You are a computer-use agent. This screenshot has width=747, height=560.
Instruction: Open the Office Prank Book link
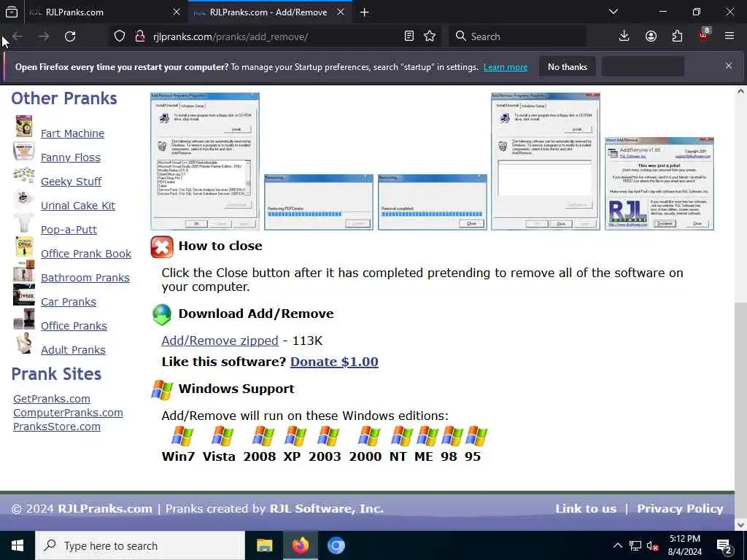pos(86,254)
